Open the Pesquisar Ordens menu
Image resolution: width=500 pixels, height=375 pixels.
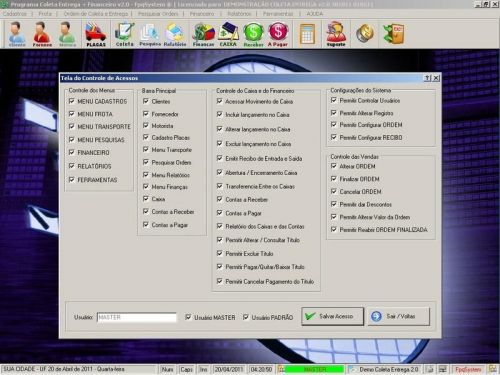[158, 14]
